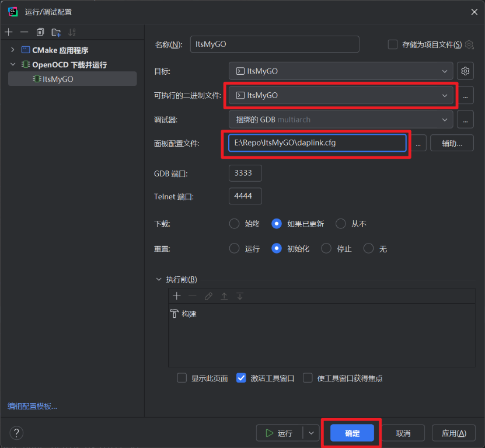Click the 应用 button
Image resolution: width=485 pixels, height=448 pixels.
(x=453, y=433)
